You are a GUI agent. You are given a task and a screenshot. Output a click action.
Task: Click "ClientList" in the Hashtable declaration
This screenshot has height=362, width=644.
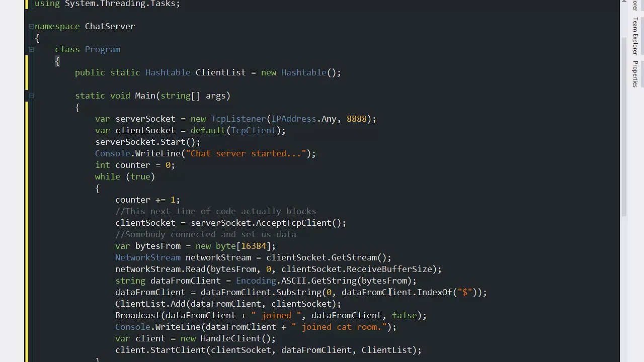pyautogui.click(x=220, y=72)
